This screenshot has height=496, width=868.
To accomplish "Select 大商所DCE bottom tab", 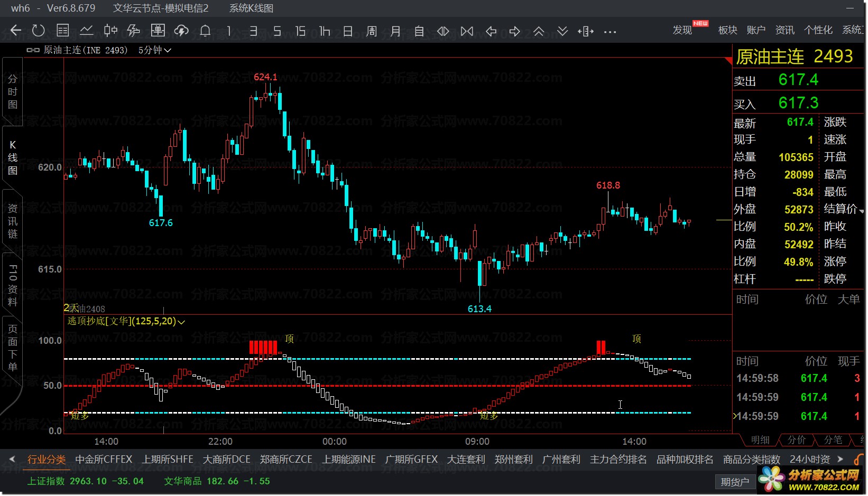I will tap(227, 460).
